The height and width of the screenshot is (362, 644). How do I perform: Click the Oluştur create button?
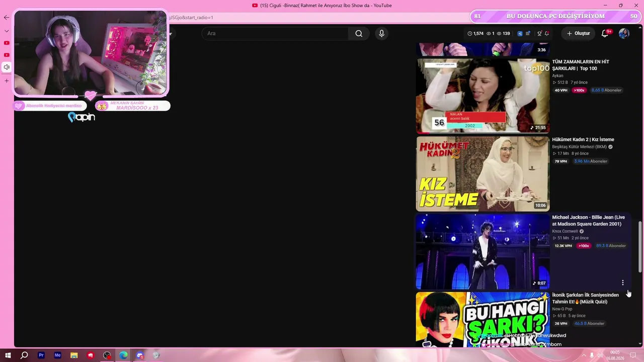(x=578, y=34)
